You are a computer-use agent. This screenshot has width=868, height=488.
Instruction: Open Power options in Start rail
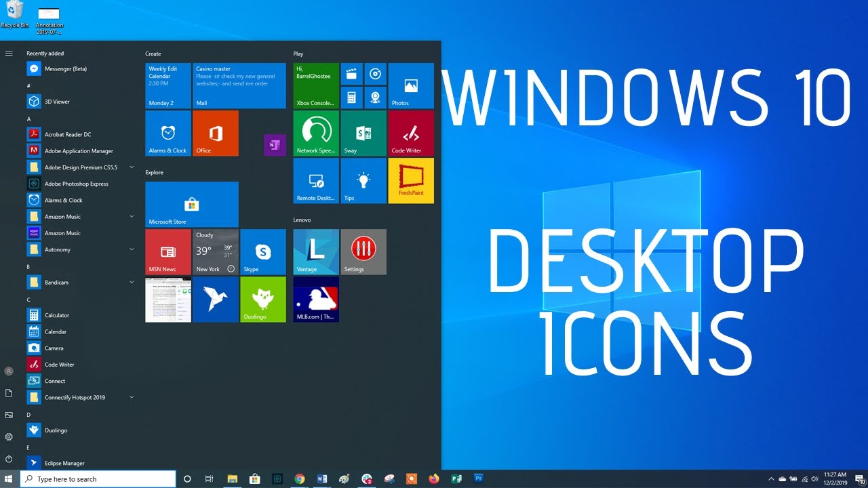click(x=9, y=459)
